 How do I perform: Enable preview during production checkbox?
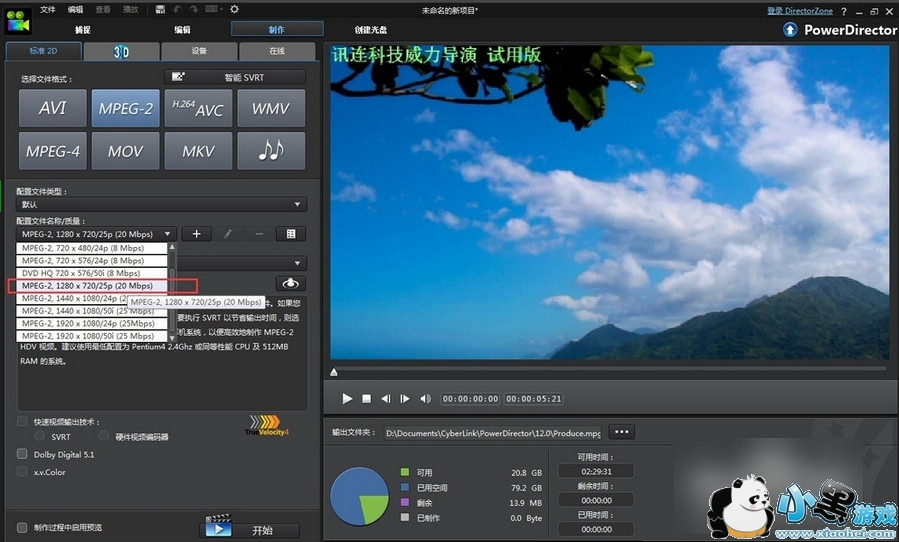(22, 527)
